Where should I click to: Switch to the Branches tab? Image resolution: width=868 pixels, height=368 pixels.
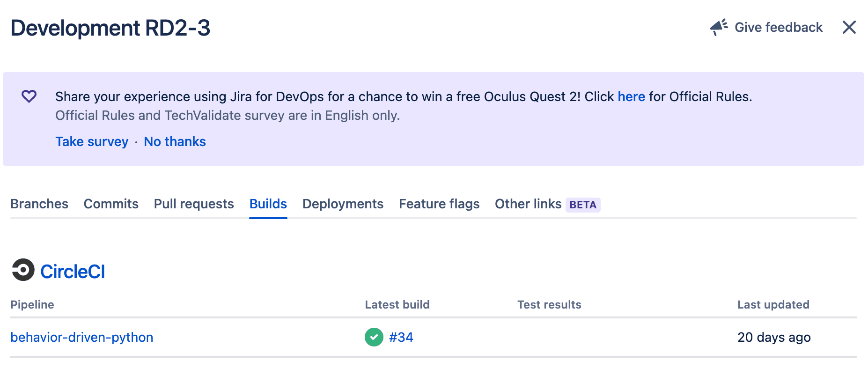[39, 204]
